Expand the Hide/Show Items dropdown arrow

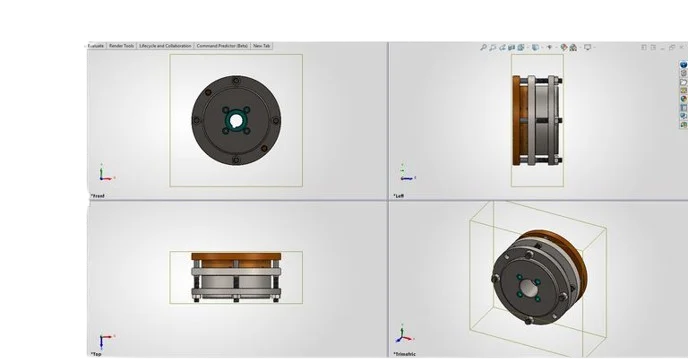pyautogui.click(x=556, y=47)
